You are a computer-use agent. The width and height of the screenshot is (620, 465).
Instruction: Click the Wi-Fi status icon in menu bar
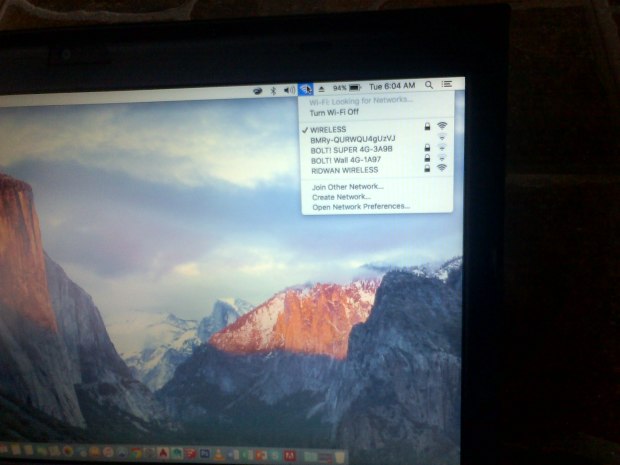306,89
